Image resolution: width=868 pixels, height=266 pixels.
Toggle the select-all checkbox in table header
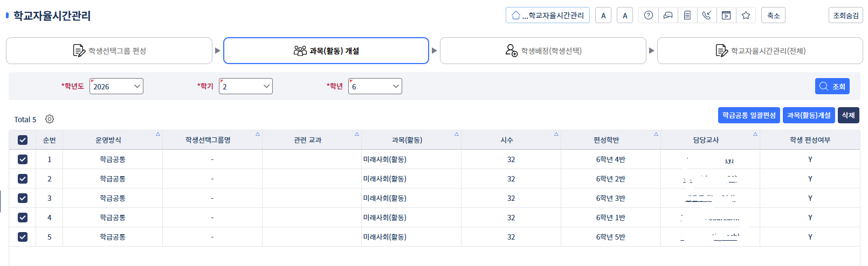point(23,140)
